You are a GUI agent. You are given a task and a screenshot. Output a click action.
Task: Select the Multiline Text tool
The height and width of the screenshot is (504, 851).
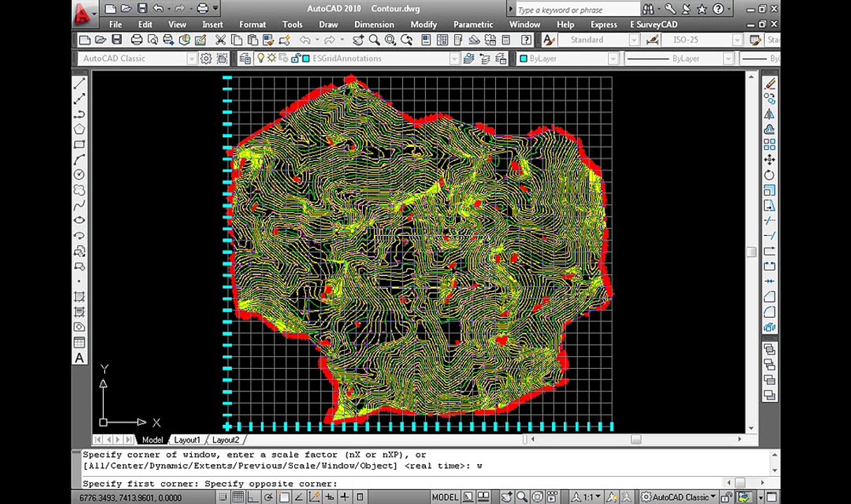pos(79,358)
